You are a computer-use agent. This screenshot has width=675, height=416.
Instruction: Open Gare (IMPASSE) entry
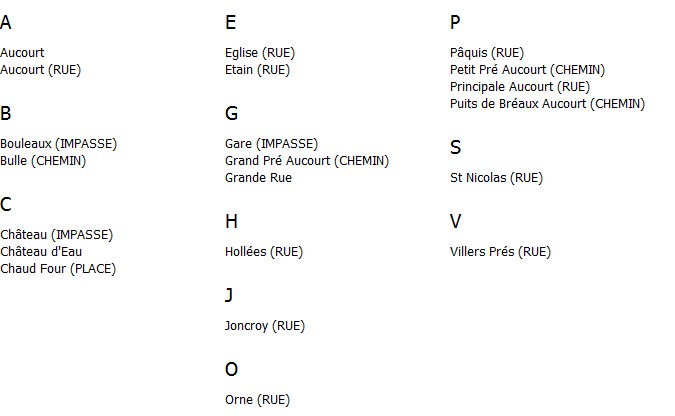coord(272,144)
